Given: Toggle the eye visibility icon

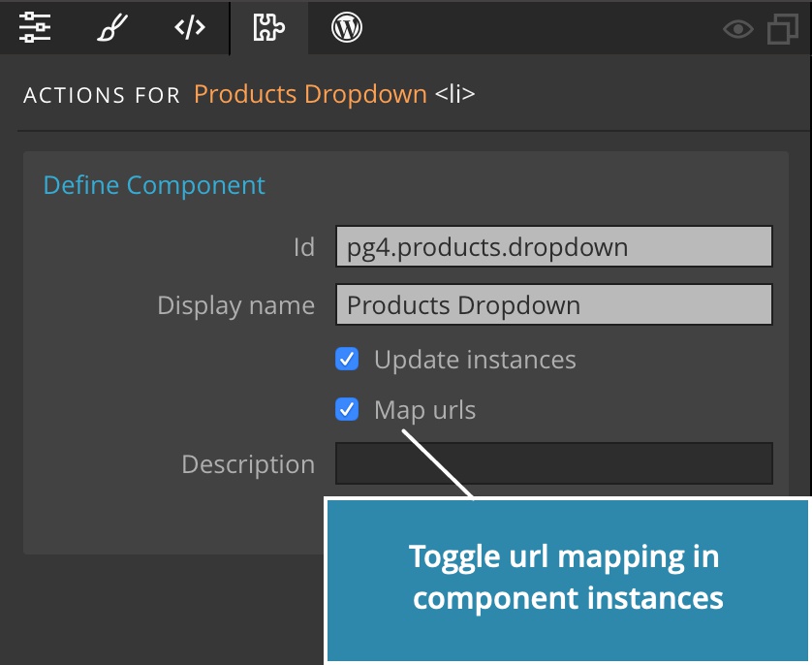Looking at the screenshot, I should pyautogui.click(x=738, y=29).
